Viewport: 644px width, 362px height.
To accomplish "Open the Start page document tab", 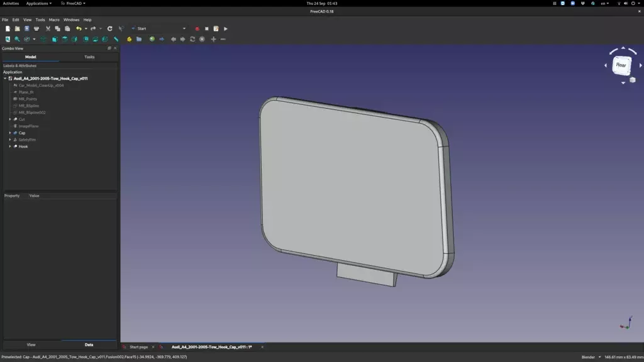I will tap(138, 347).
